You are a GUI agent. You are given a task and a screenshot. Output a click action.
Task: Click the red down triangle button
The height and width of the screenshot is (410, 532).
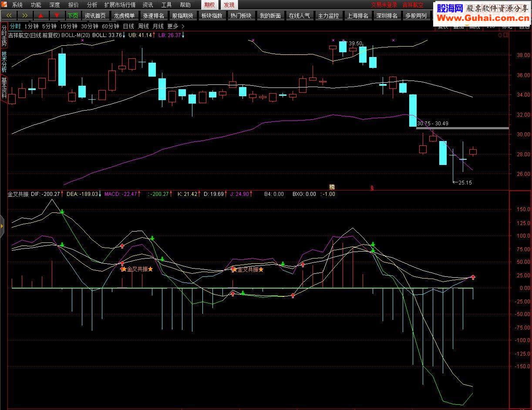tap(57, 16)
